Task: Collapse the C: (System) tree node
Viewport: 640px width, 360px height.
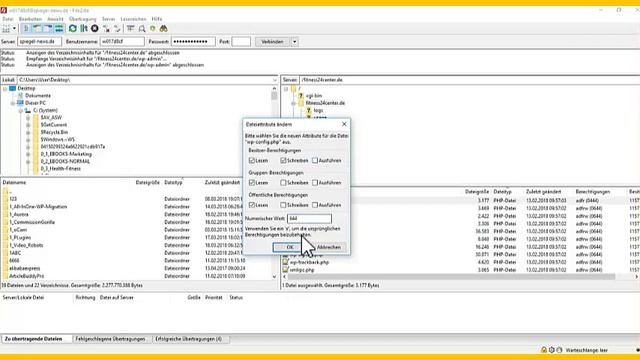Action: pyautogui.click(x=20, y=110)
